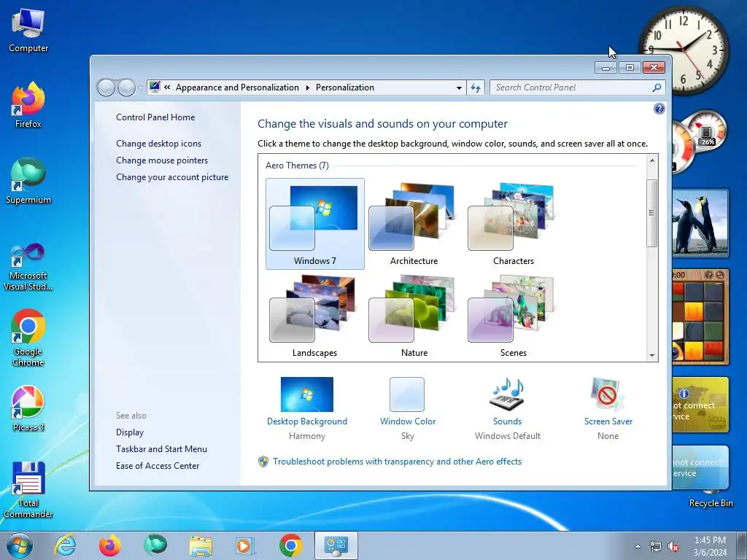This screenshot has width=747, height=560.
Task: Click the theme list scroll down arrow
Action: 652,355
